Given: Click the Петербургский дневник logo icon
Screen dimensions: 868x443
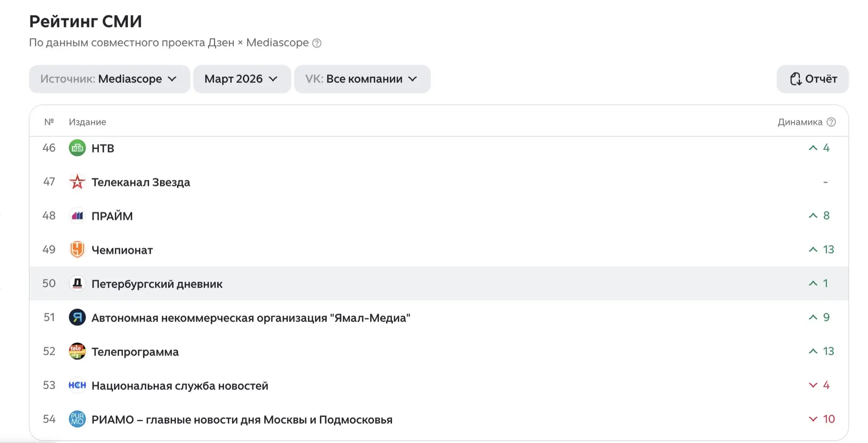Looking at the screenshot, I should coord(77,284).
